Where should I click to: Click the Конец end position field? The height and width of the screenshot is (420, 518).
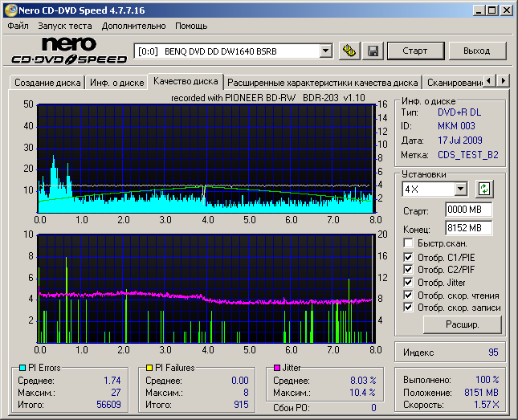pos(468,227)
